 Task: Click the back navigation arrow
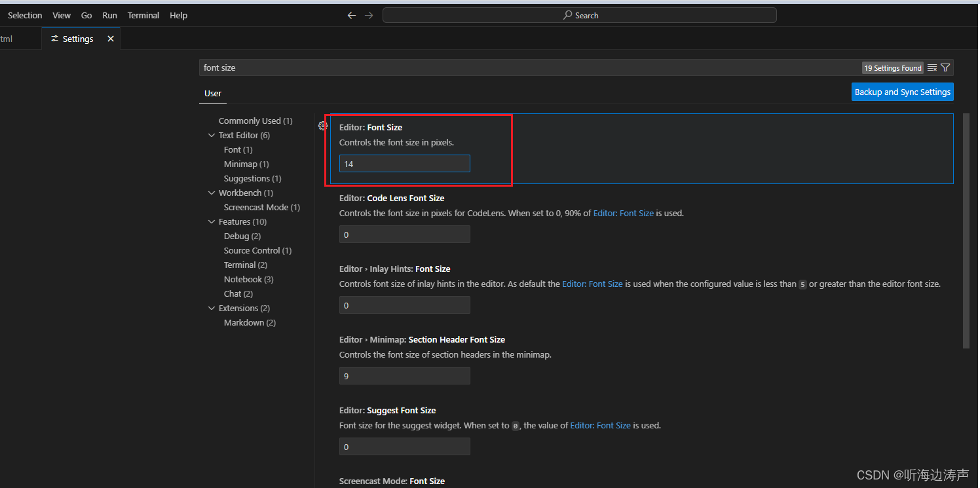[352, 15]
